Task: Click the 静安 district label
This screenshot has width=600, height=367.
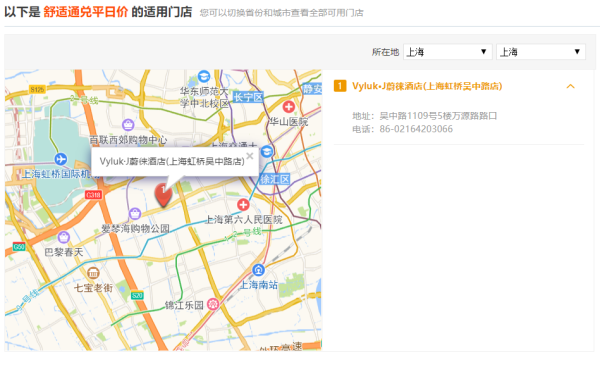Action: pyautogui.click(x=313, y=89)
